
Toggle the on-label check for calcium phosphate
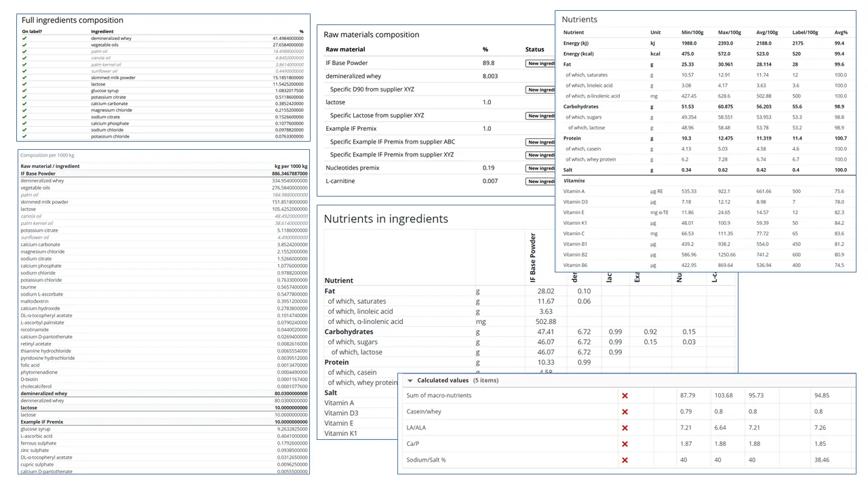[24, 123]
